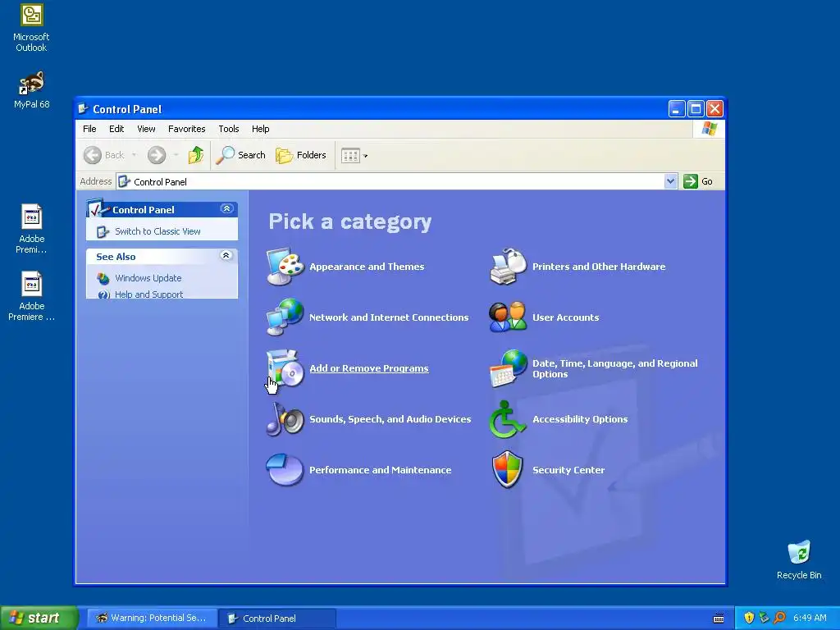Toggle the Folders pane button
The height and width of the screenshot is (630, 840).
pos(301,155)
